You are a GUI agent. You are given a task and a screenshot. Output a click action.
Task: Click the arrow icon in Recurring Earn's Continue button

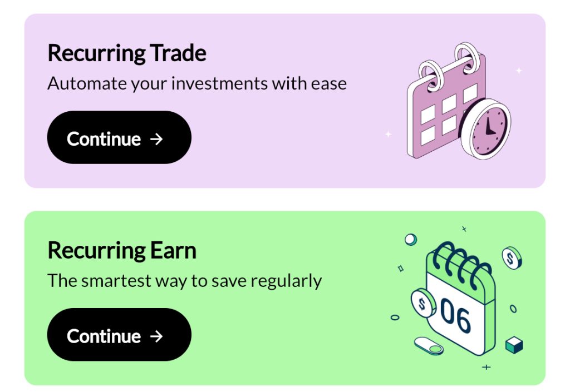(156, 336)
